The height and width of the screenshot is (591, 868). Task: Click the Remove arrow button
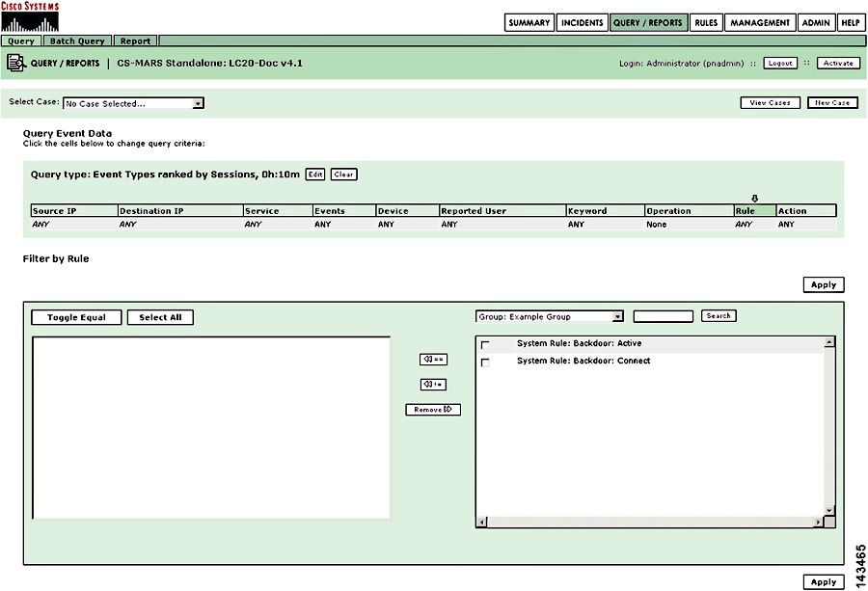click(433, 410)
